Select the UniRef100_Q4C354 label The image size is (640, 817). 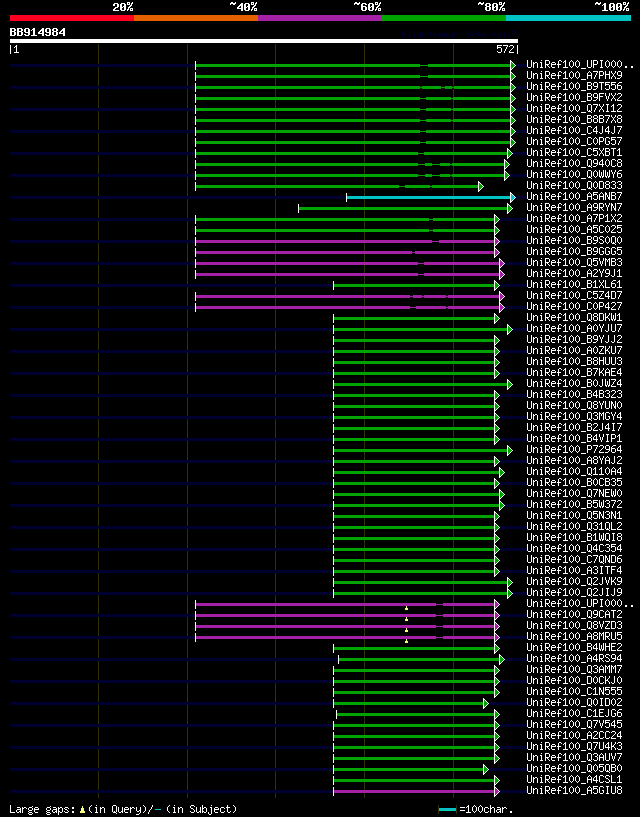[x=574, y=548]
